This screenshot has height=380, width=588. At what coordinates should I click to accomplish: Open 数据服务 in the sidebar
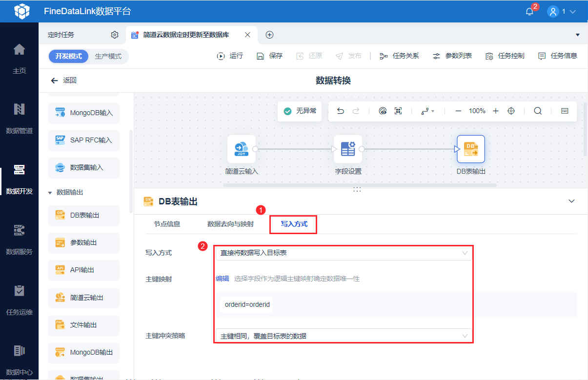19,240
